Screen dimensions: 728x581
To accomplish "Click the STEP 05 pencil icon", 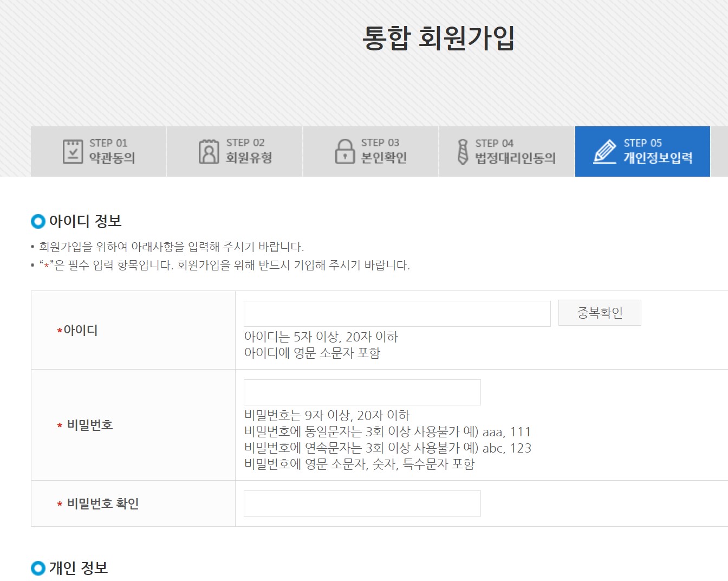I will (x=604, y=151).
